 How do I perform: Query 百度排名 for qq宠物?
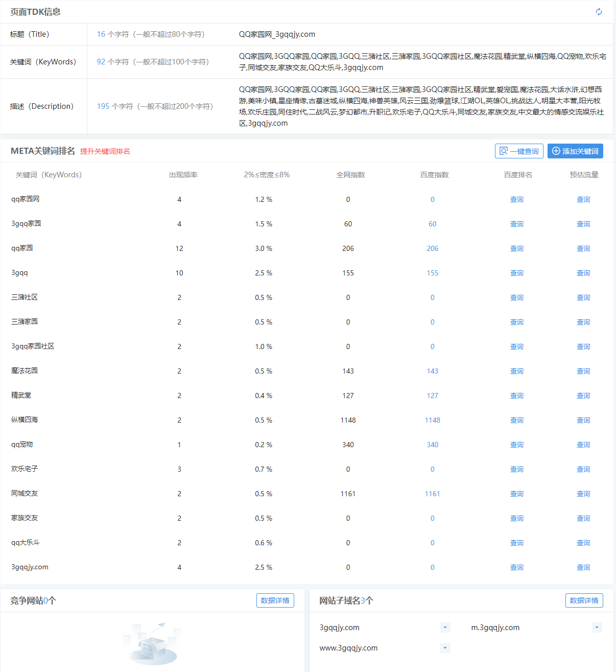point(517,445)
